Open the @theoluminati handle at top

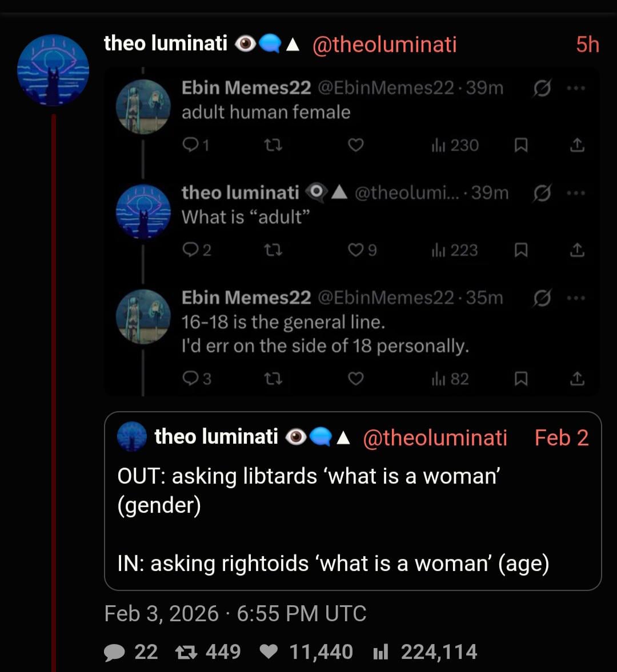pyautogui.click(x=384, y=44)
